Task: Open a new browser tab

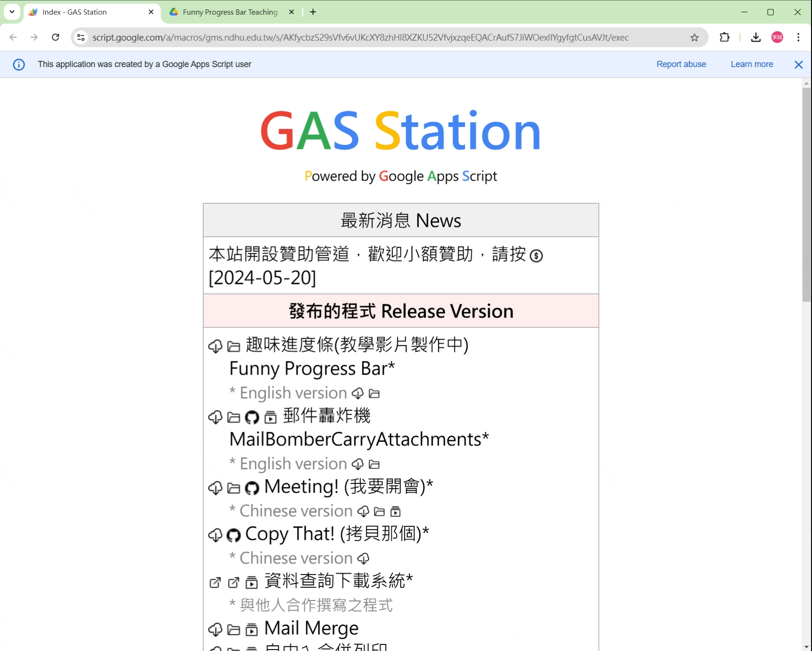Action: (x=313, y=12)
